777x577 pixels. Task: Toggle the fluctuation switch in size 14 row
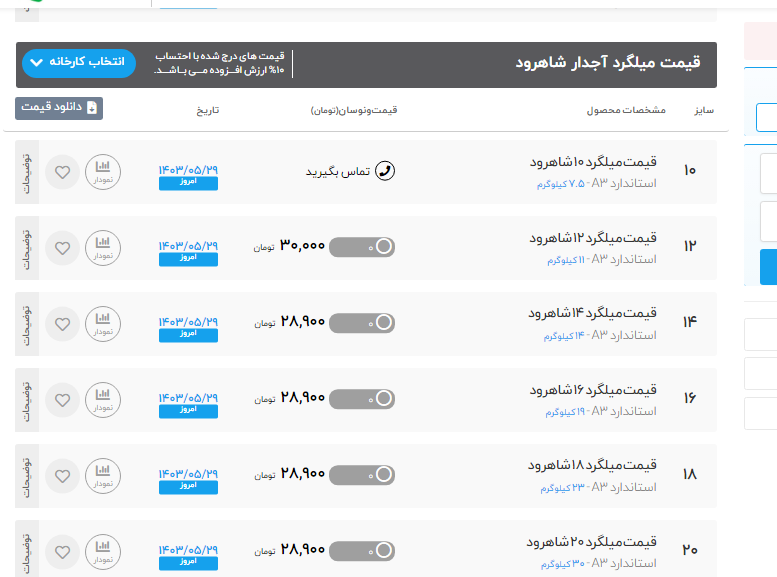tap(362, 323)
